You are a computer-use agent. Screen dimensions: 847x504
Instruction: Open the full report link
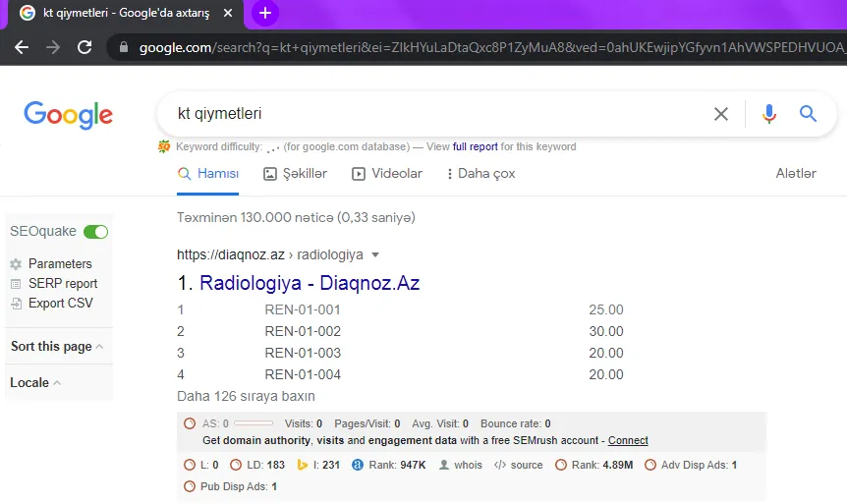pos(475,146)
